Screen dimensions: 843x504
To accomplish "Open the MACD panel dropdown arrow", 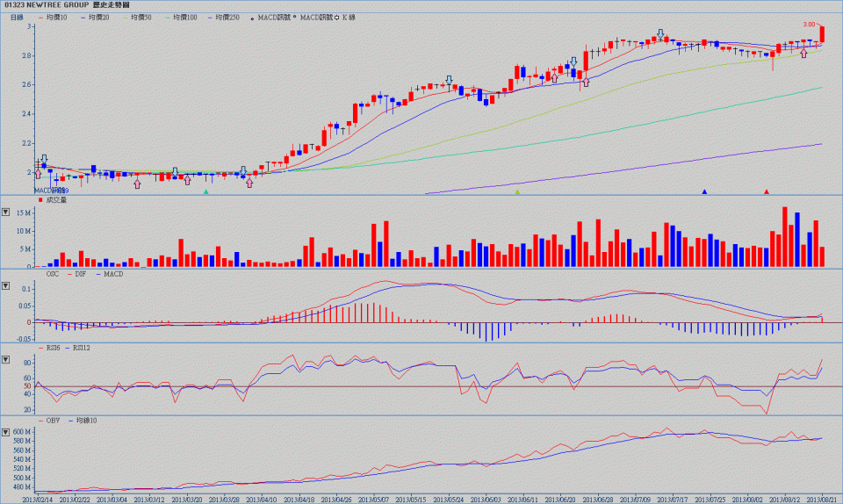I will pyautogui.click(x=6, y=286).
